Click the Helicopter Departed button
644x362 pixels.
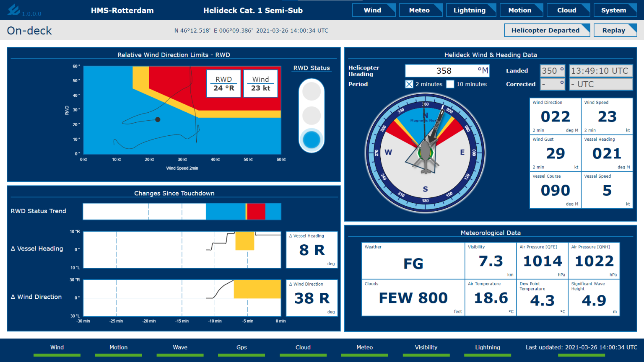pos(547,30)
